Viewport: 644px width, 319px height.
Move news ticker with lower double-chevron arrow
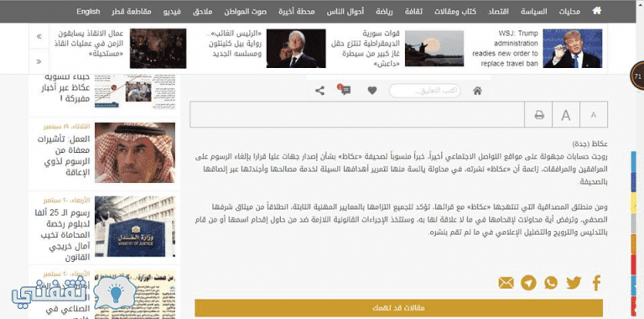[39, 61]
